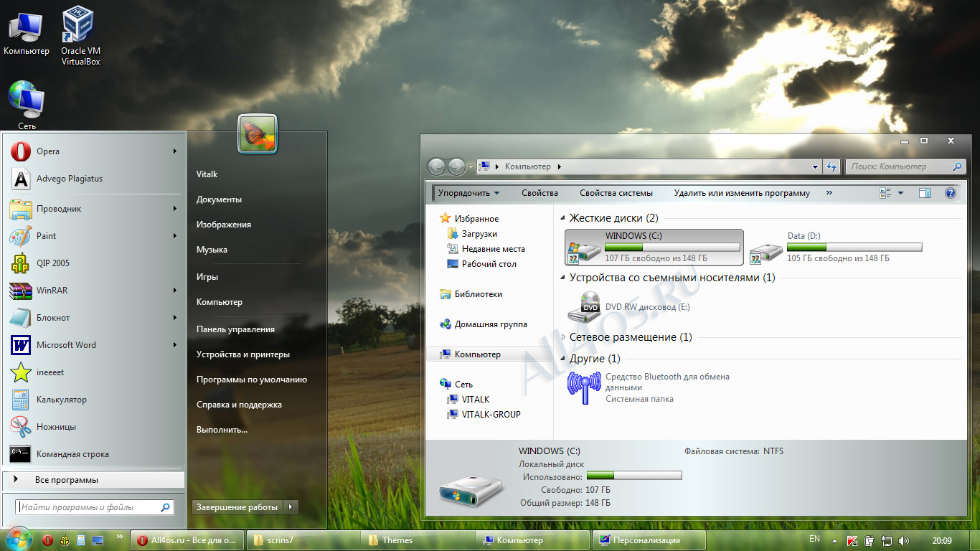
Task: Open Панель управления
Action: (235, 329)
